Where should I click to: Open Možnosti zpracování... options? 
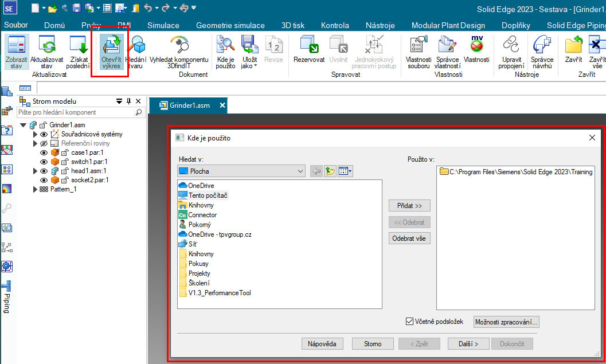506,322
